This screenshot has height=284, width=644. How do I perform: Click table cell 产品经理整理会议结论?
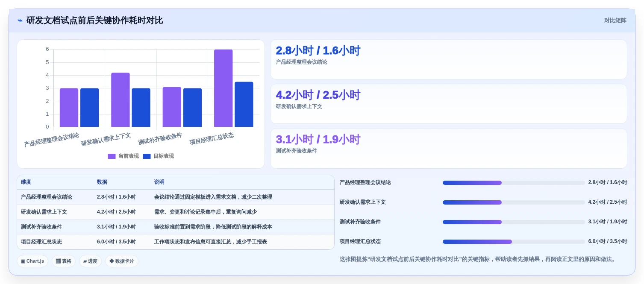coord(47,197)
